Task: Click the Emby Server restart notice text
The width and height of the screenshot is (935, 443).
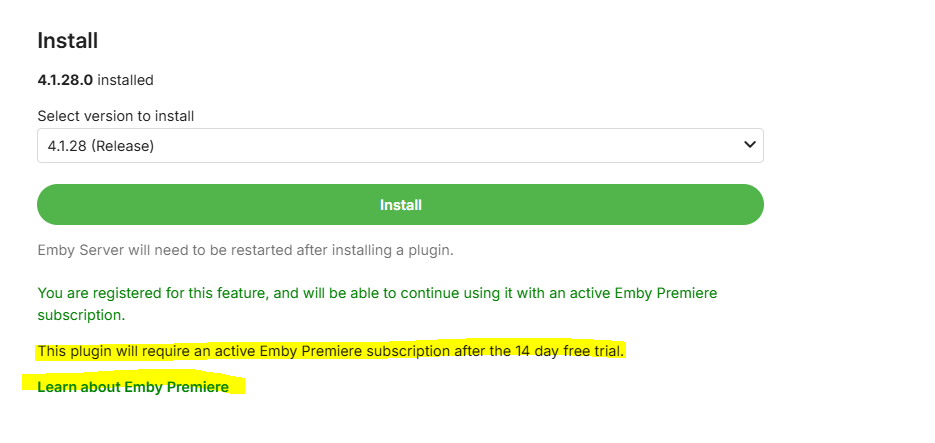Action: coord(245,250)
